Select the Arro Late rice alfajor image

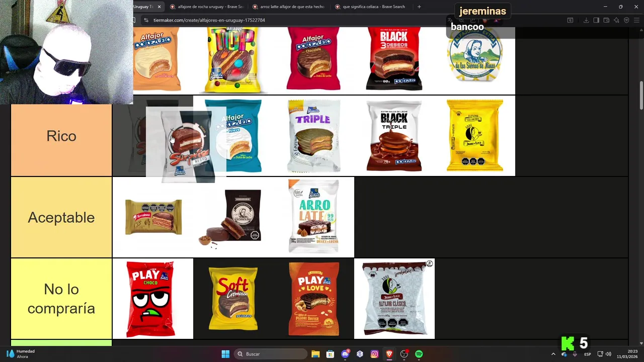(x=314, y=217)
